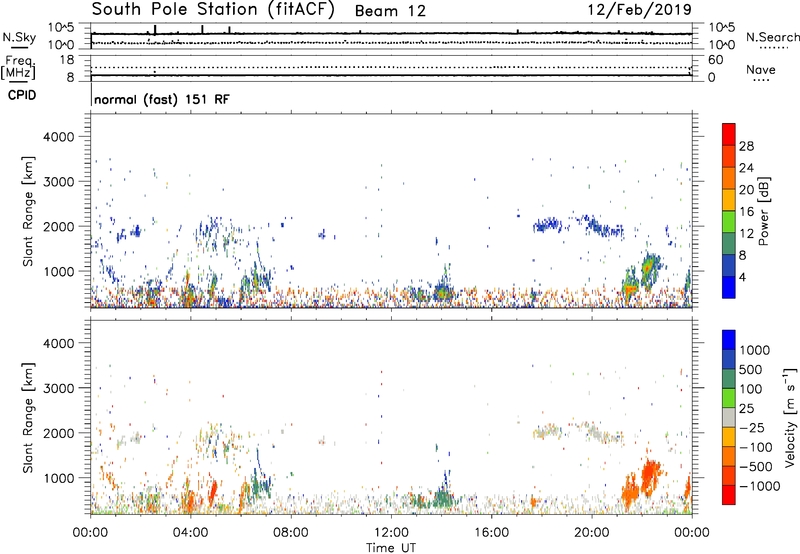
Task: Click the 'Time UT' axis title
Action: [x=391, y=548]
